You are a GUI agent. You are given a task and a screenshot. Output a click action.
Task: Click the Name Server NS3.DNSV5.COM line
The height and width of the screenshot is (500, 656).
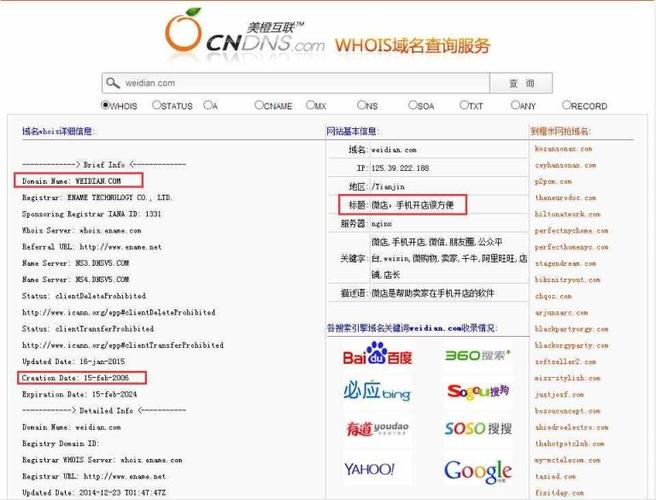pyautogui.click(x=75, y=263)
